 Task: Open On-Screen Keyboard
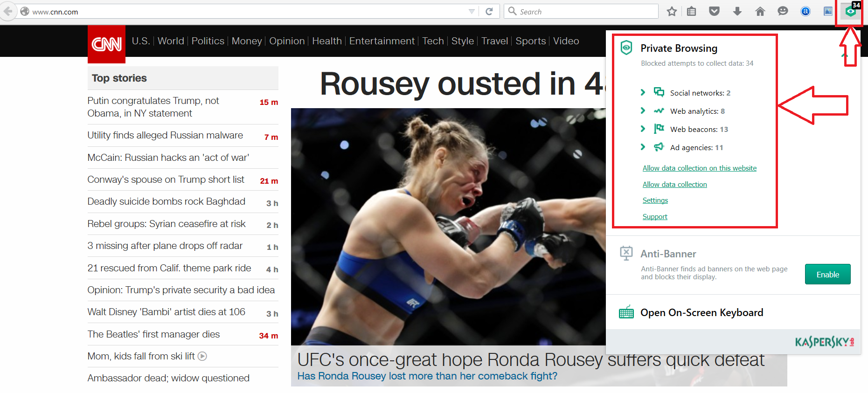701,313
